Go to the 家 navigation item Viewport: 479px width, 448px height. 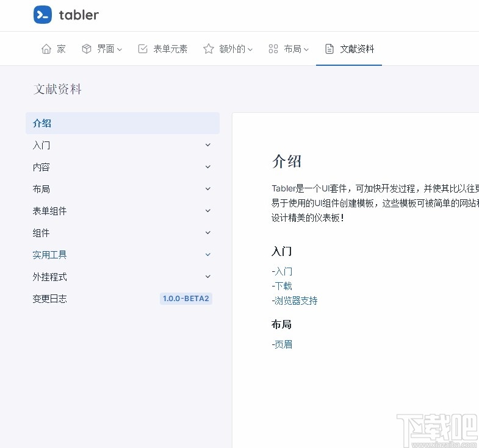[54, 49]
